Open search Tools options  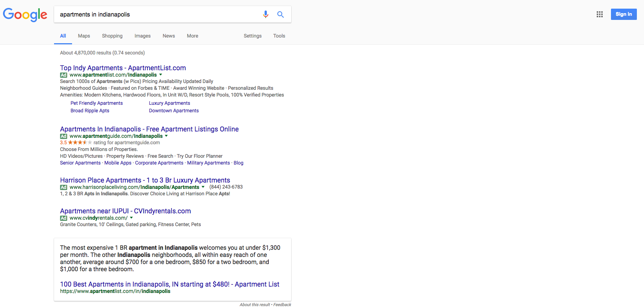(x=279, y=36)
